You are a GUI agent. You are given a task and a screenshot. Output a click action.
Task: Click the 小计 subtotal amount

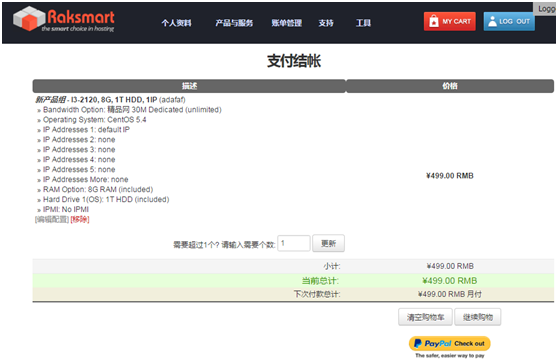(x=450, y=266)
